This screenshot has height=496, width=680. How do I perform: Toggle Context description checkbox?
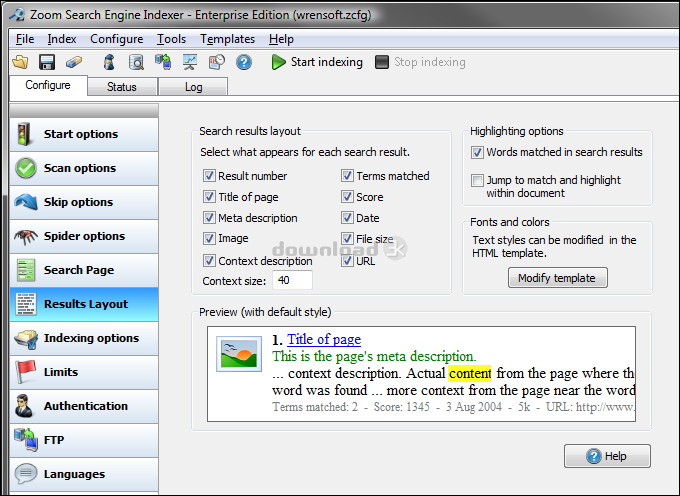click(209, 261)
